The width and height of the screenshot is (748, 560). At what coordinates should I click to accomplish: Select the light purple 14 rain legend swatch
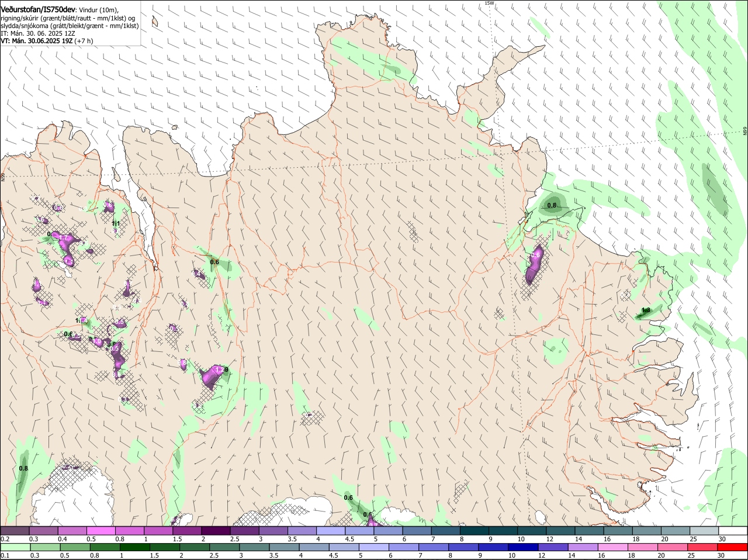click(583, 547)
